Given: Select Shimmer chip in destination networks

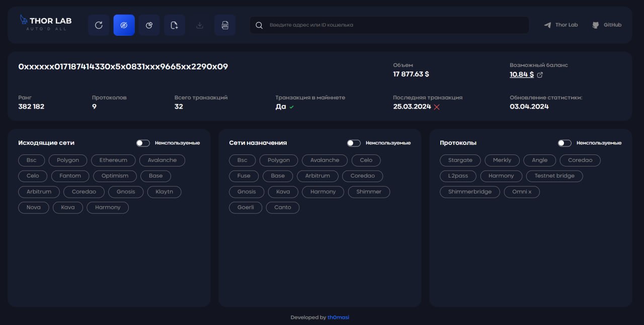Looking at the screenshot, I should click(369, 192).
